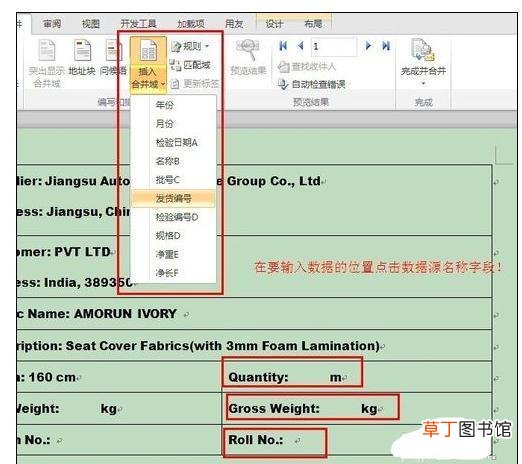Click 自动检查错误 check errors
Image resolution: width=522 pixels, height=464 pixels.
[x=312, y=84]
